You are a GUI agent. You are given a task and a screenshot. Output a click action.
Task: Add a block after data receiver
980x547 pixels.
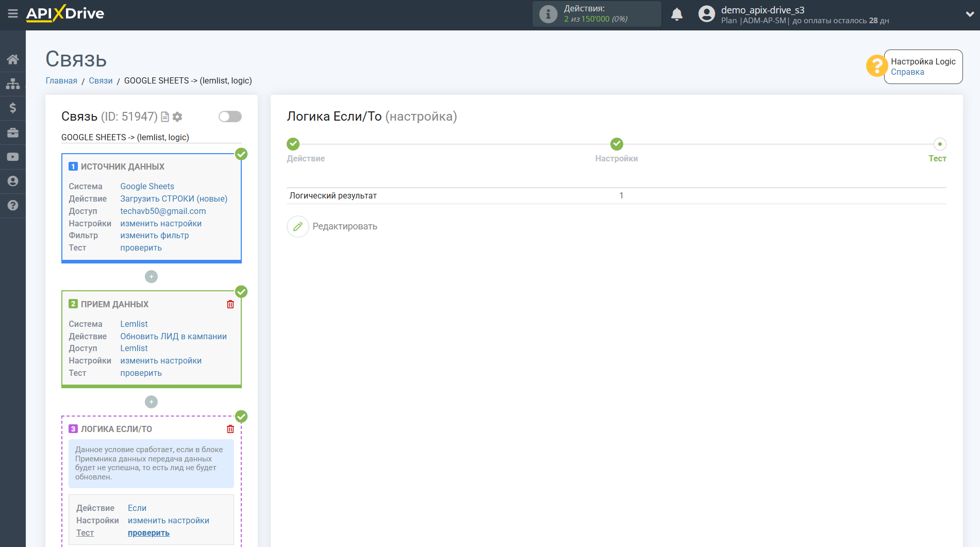tap(151, 402)
